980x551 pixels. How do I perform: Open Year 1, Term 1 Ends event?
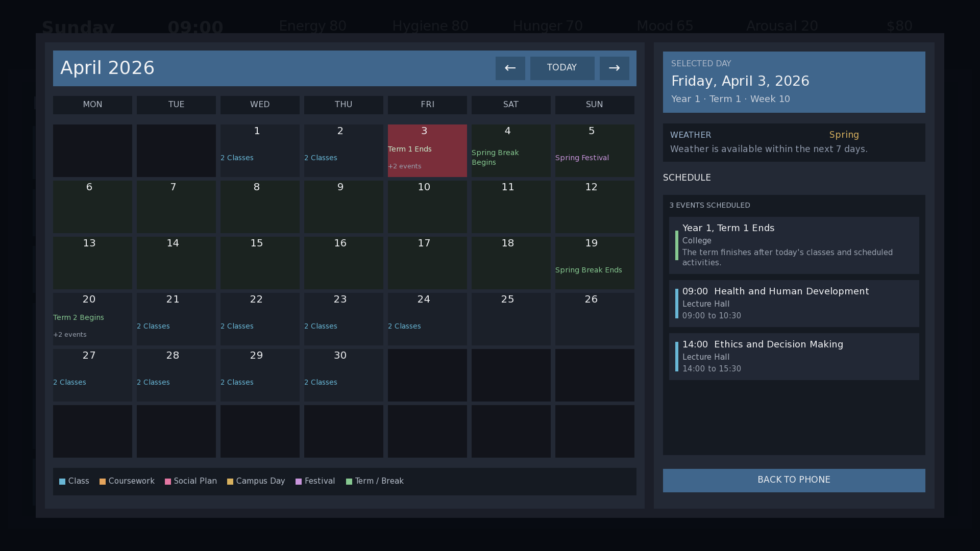click(x=794, y=245)
